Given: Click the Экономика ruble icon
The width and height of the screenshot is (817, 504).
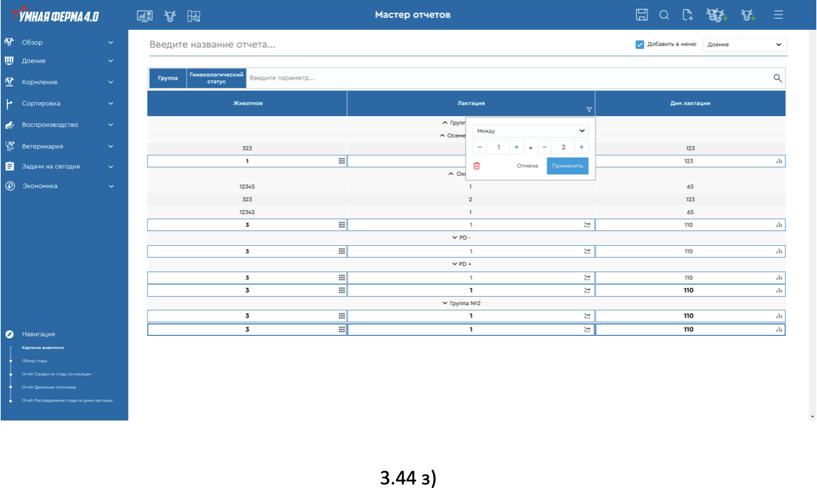Looking at the screenshot, I should 9,186.
